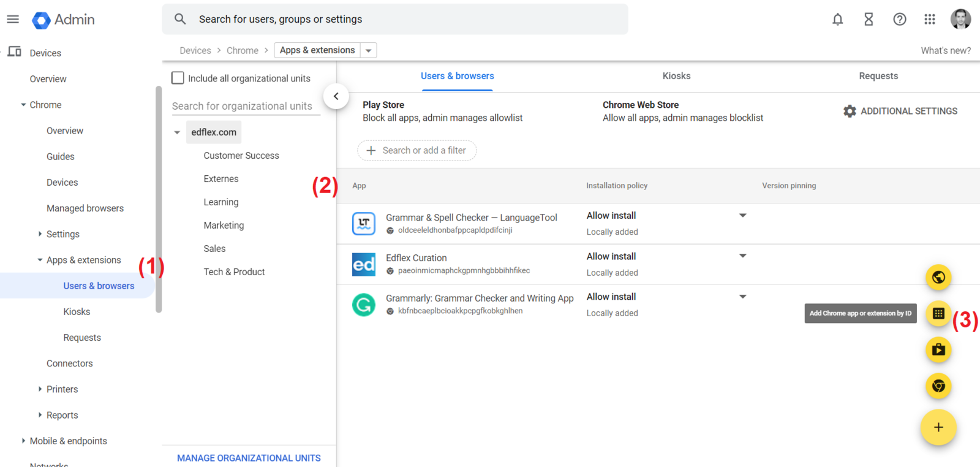Click Search for organizational units field

[x=246, y=106]
